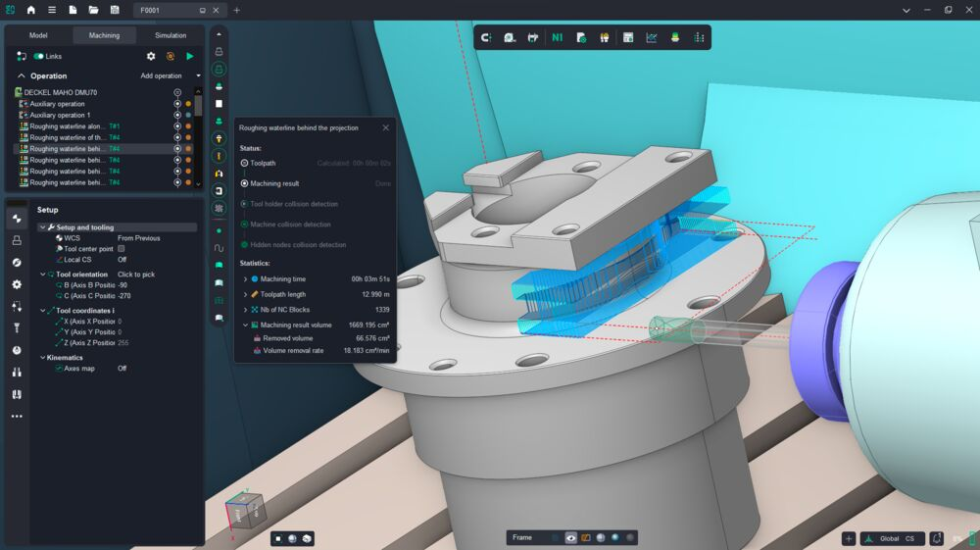This screenshot has height=550, width=980.
Task: Run calculation with the green play button
Action: click(x=189, y=56)
